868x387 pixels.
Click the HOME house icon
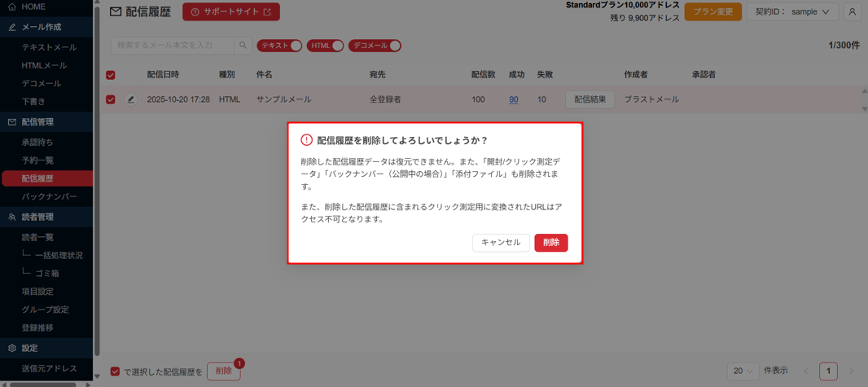pos(12,7)
